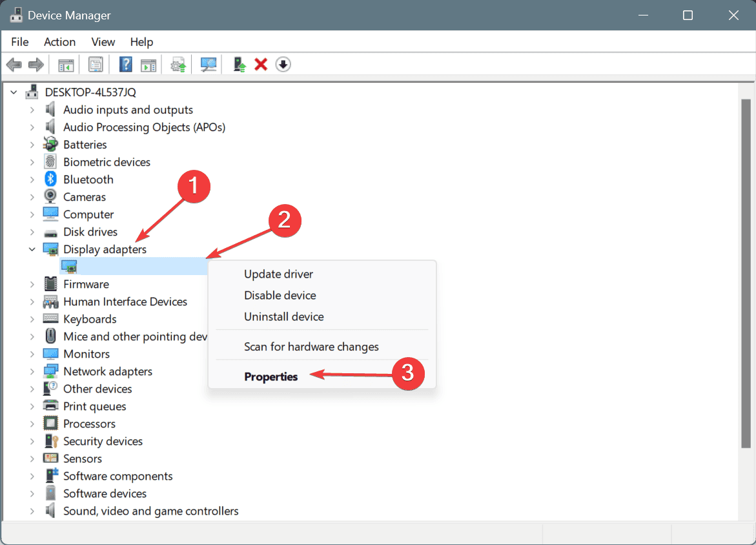Click the Human Interface Devices icon
Viewport: 756px width, 545px height.
pyautogui.click(x=50, y=302)
